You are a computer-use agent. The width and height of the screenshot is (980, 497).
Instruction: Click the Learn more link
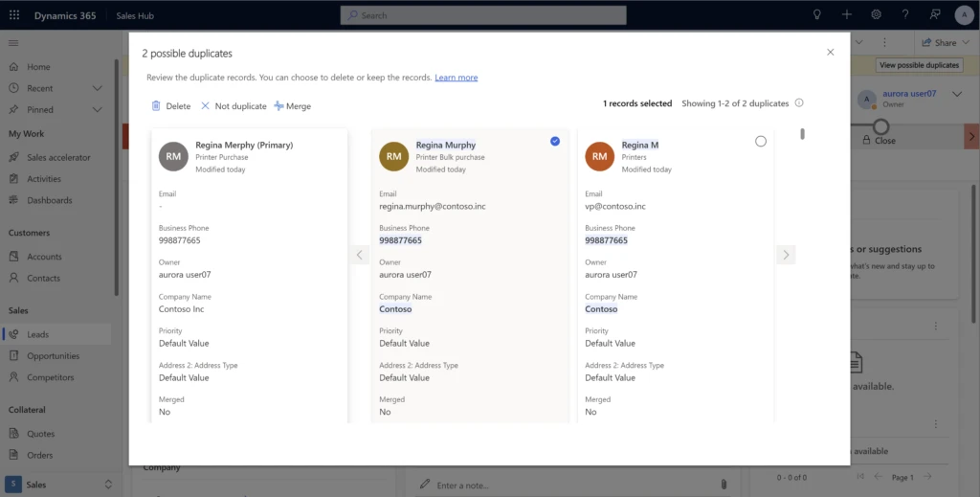456,78
